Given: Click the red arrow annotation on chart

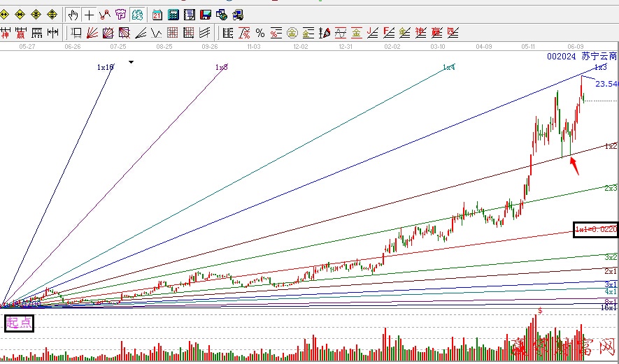Looking at the screenshot, I should pyautogui.click(x=576, y=166).
